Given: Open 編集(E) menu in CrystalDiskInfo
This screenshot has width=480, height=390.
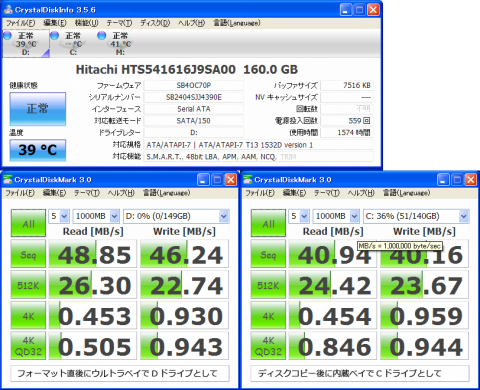Looking at the screenshot, I should pos(55,23).
